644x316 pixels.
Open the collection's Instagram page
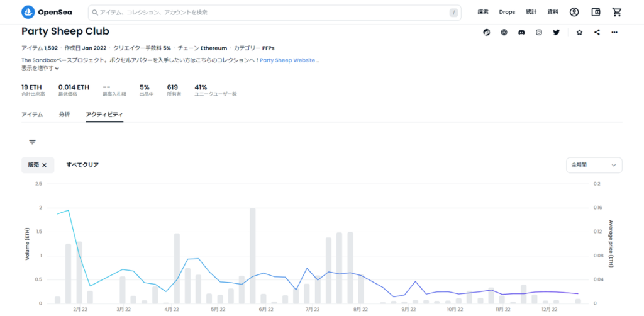539,32
